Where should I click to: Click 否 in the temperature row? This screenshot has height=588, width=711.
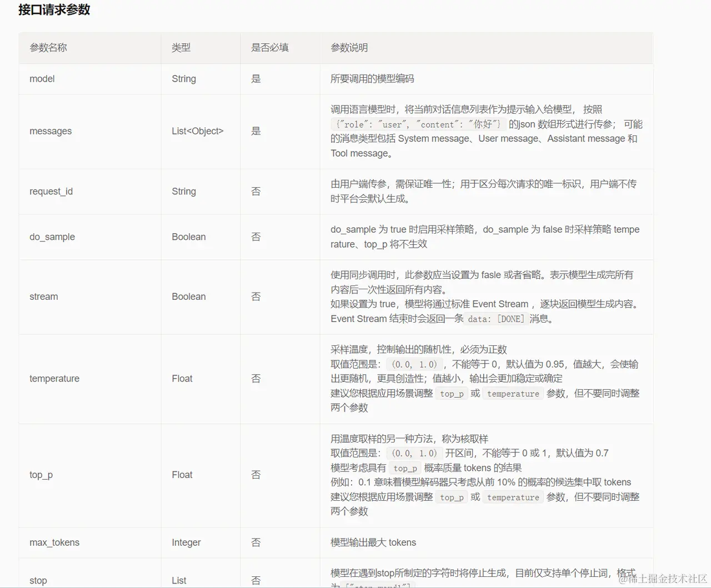(x=256, y=379)
